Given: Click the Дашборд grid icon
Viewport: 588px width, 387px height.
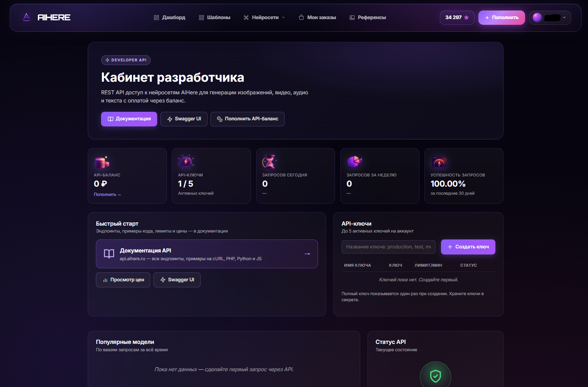Looking at the screenshot, I should [156, 17].
